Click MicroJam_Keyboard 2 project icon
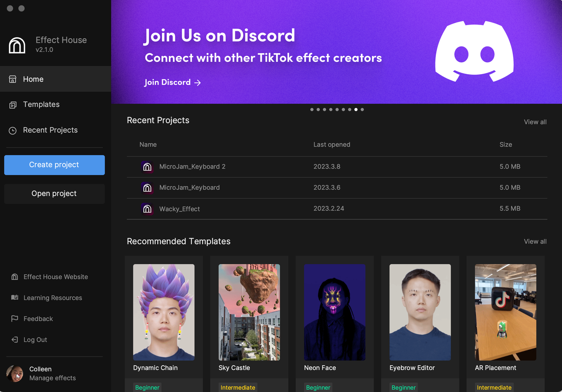562x392 pixels. click(x=147, y=167)
